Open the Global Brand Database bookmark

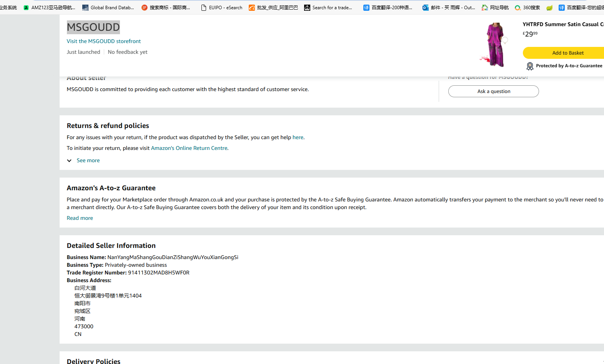click(108, 7)
